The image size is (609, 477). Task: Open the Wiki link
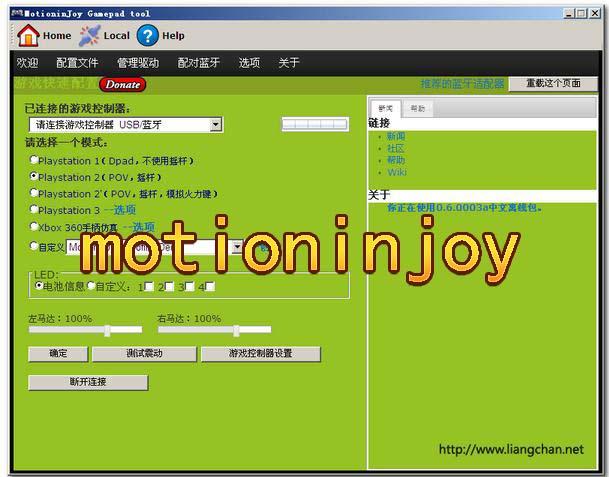(397, 172)
